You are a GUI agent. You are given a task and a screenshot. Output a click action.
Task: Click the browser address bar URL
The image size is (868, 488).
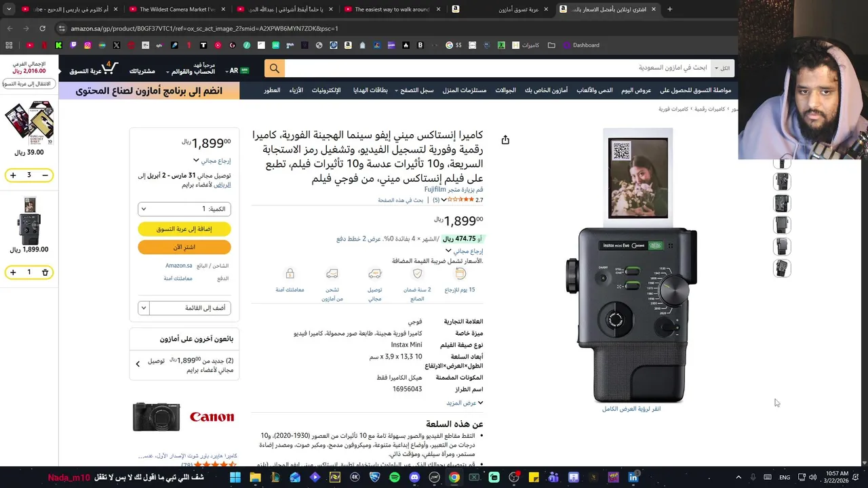click(x=204, y=28)
